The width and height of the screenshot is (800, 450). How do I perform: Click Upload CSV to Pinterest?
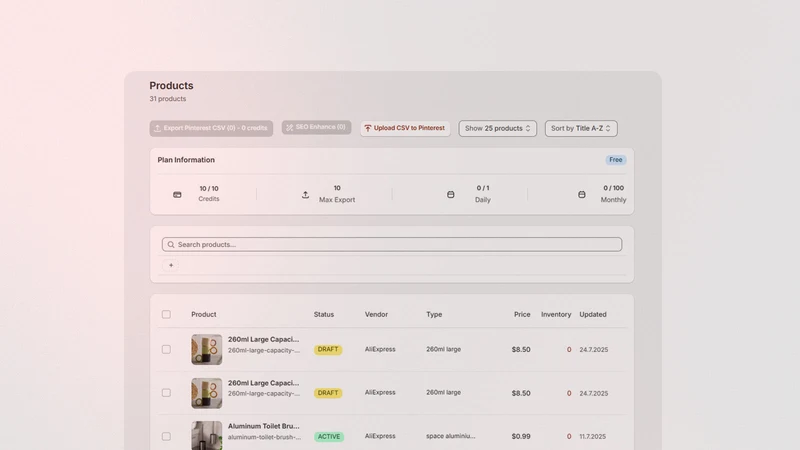tap(405, 128)
